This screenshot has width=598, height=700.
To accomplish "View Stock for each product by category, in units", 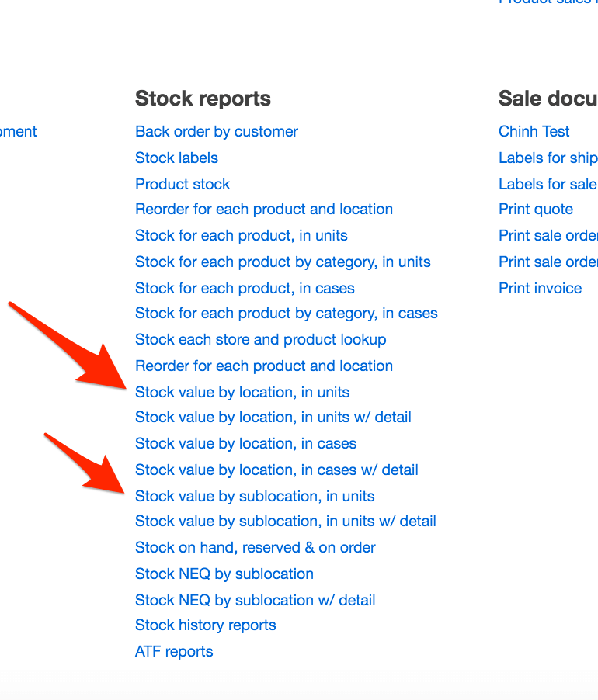I will coord(283,262).
